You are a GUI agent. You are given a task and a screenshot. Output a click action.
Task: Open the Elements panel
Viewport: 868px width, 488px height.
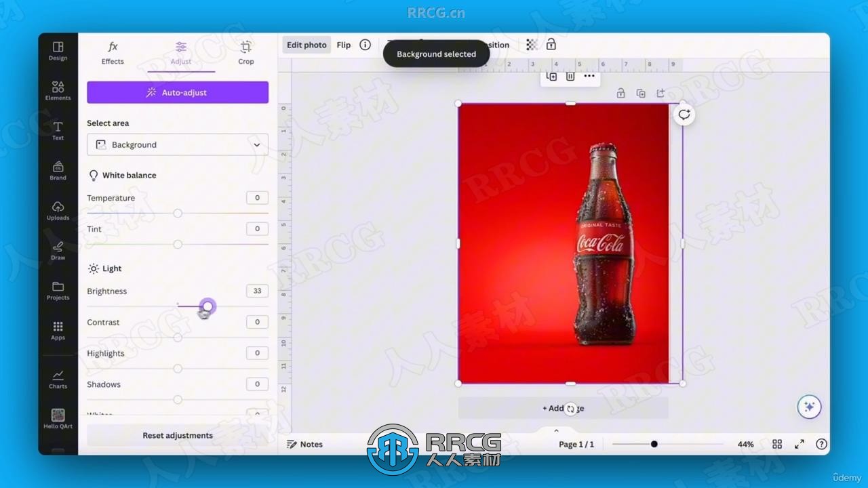pos(58,91)
